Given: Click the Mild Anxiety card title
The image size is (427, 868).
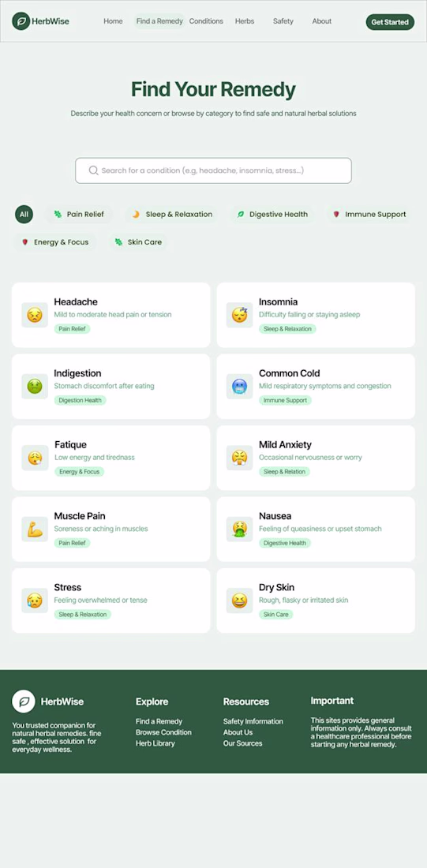Looking at the screenshot, I should tap(285, 444).
